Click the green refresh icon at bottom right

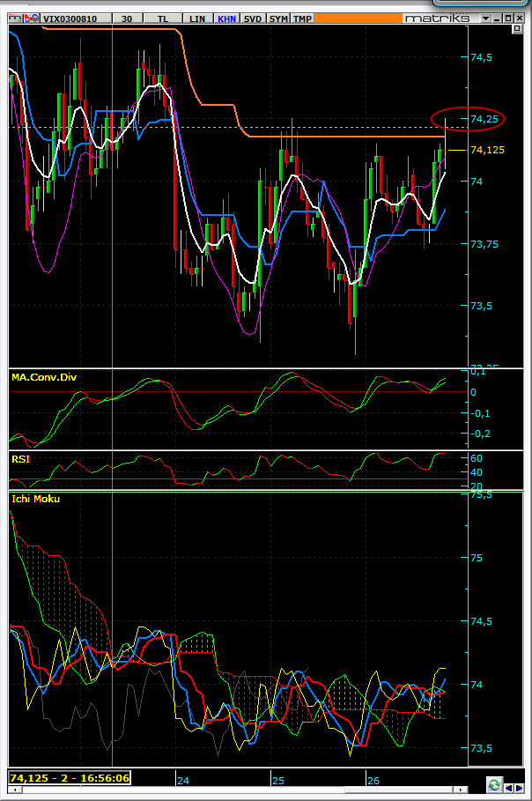pos(495,784)
